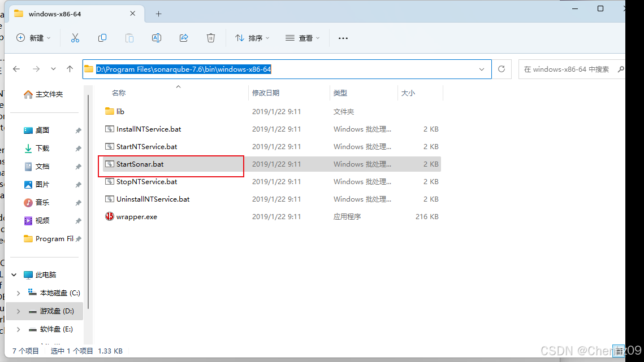Expand the 游戏盘 (D:) node

point(19,311)
